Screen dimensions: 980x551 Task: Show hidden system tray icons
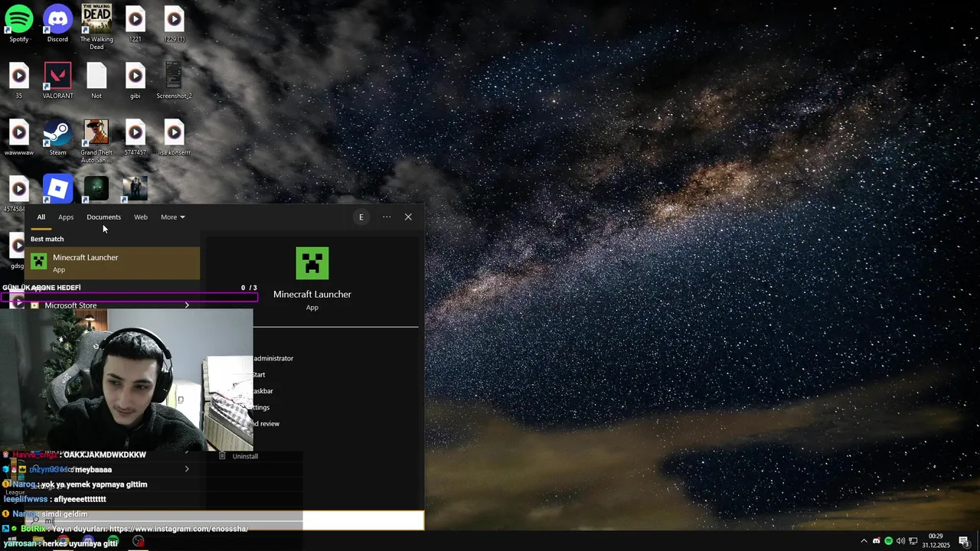pyautogui.click(x=864, y=541)
